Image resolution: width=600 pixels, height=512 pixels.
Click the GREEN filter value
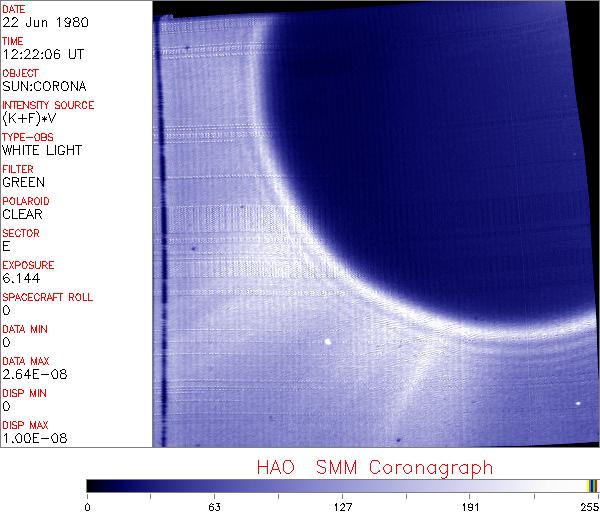click(24, 182)
